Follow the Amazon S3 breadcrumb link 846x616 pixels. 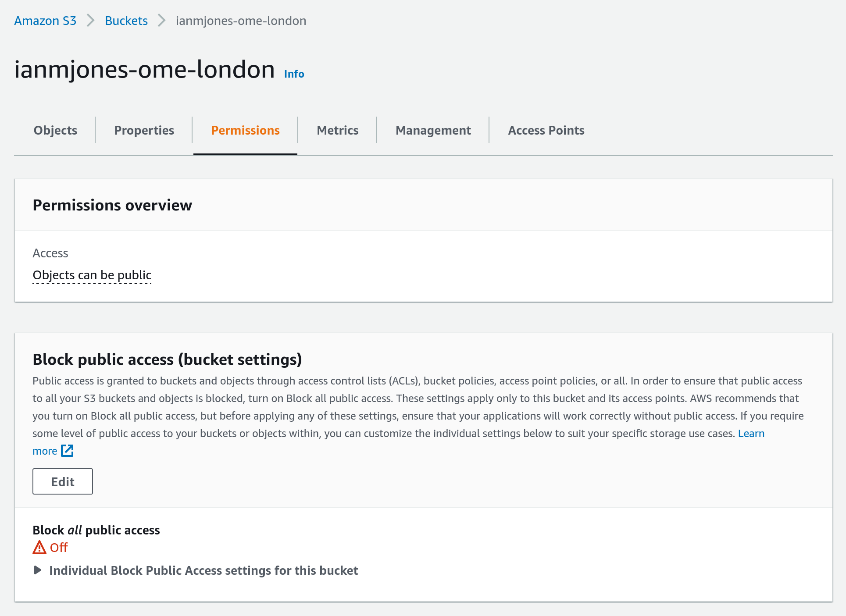45,21
